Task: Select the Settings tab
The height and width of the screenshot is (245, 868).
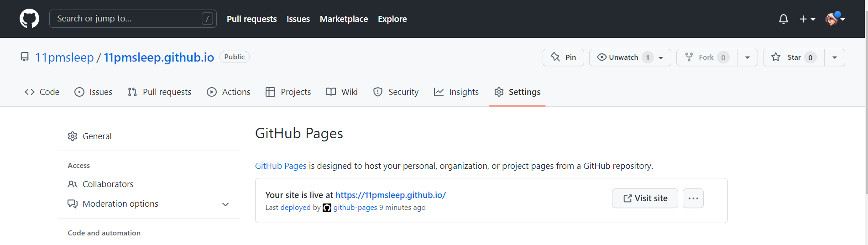Action: [517, 92]
